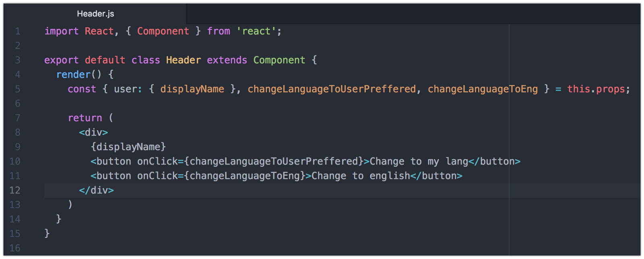Click line number 1 in the gutter

[x=17, y=31]
